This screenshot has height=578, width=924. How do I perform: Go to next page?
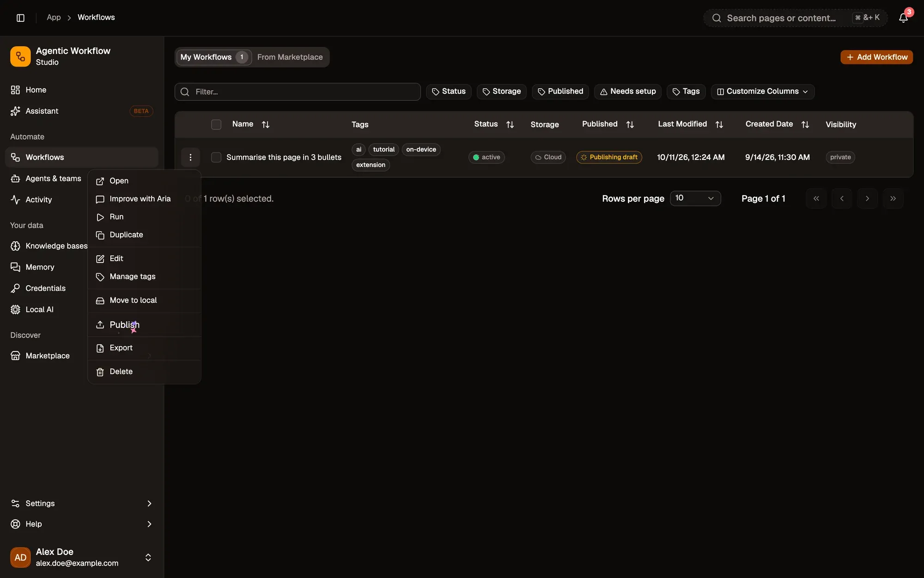867,198
